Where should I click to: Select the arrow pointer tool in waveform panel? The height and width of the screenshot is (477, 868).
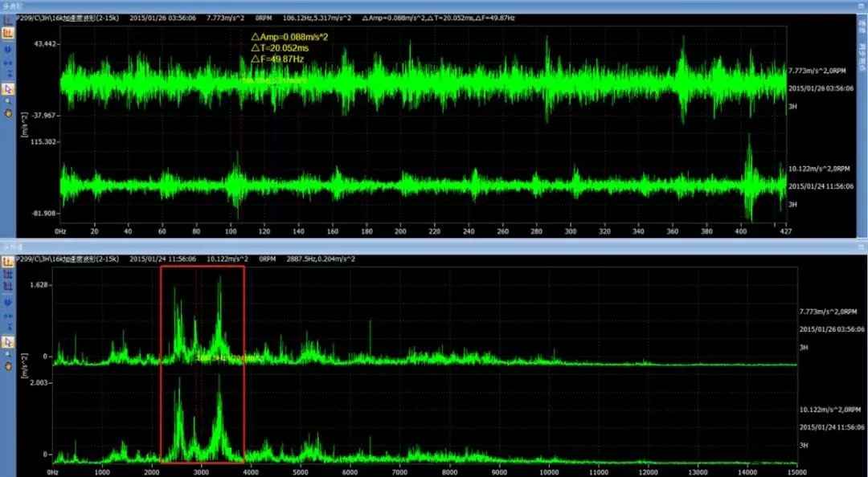(8, 89)
